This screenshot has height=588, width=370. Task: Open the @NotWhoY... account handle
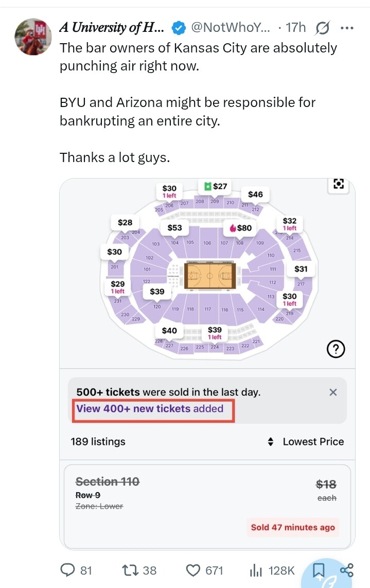click(230, 28)
